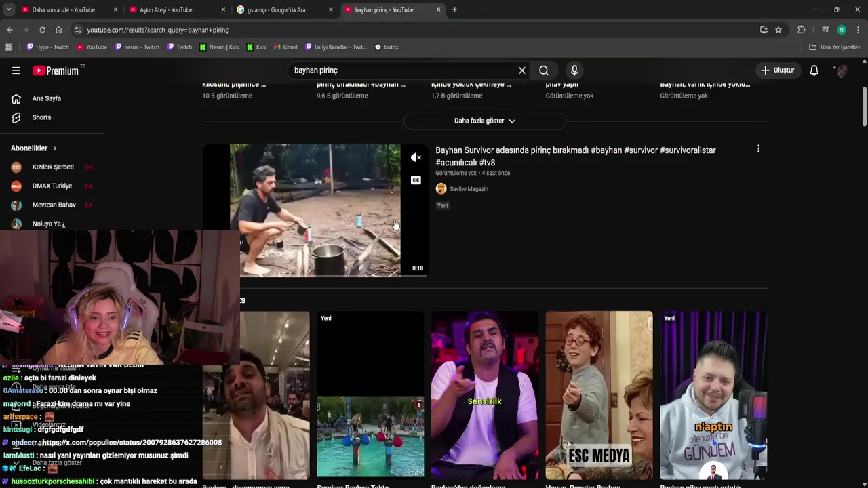This screenshot has width=868, height=488.
Task: Open the Nesrin | Kick bookmark
Action: coord(219,47)
